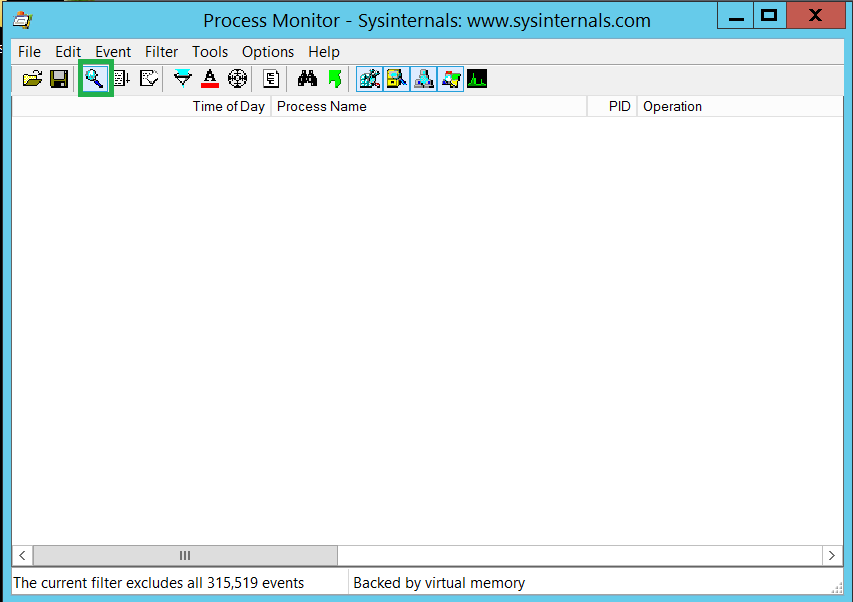Open a saved log with the Open icon

[x=32, y=79]
